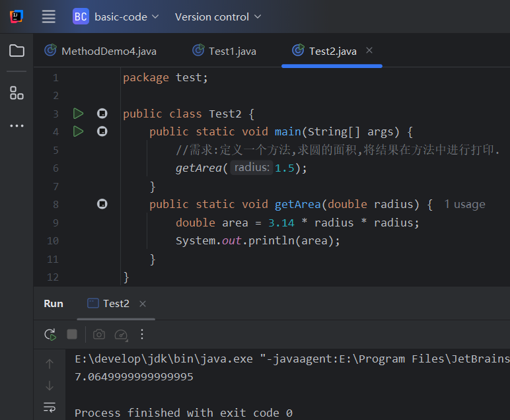Click the camera snapshot icon in Run toolbar
510x420 pixels.
point(99,334)
